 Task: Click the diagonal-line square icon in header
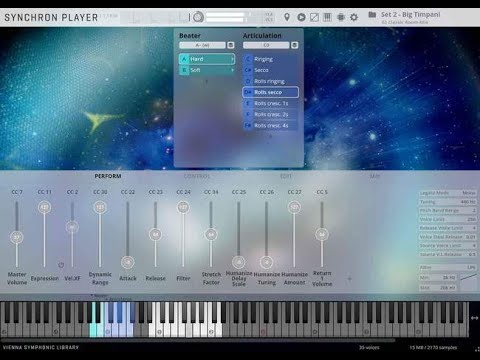(314, 17)
